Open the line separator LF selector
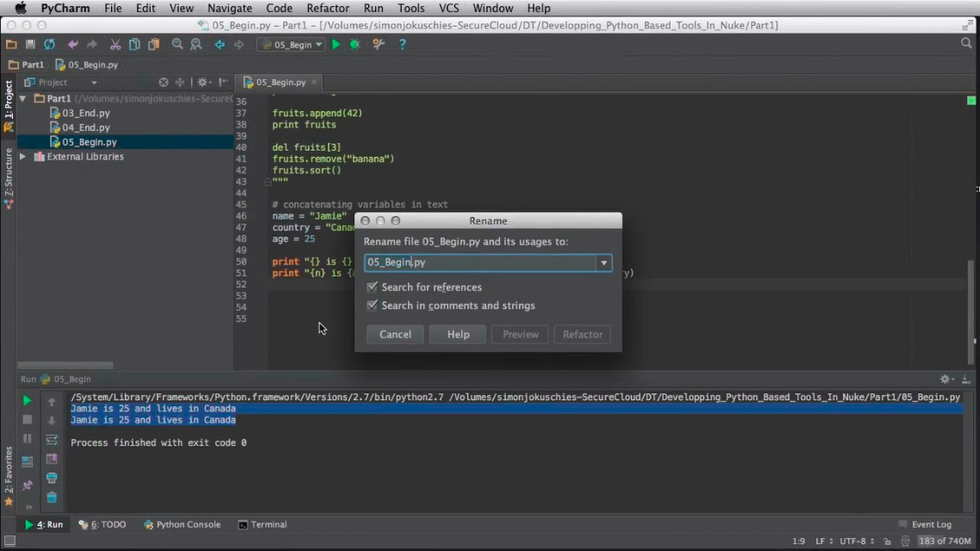Screen dimensions: 980x551 824,541
